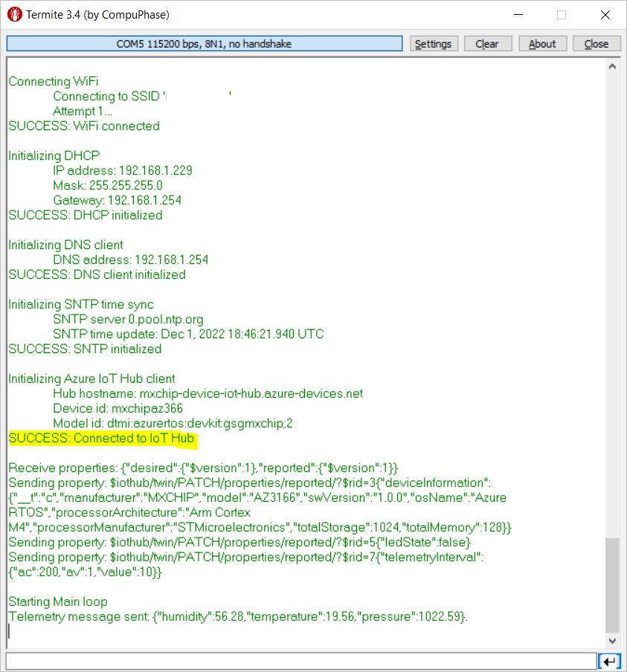Click the line "Starting Main loop"

click(x=58, y=601)
